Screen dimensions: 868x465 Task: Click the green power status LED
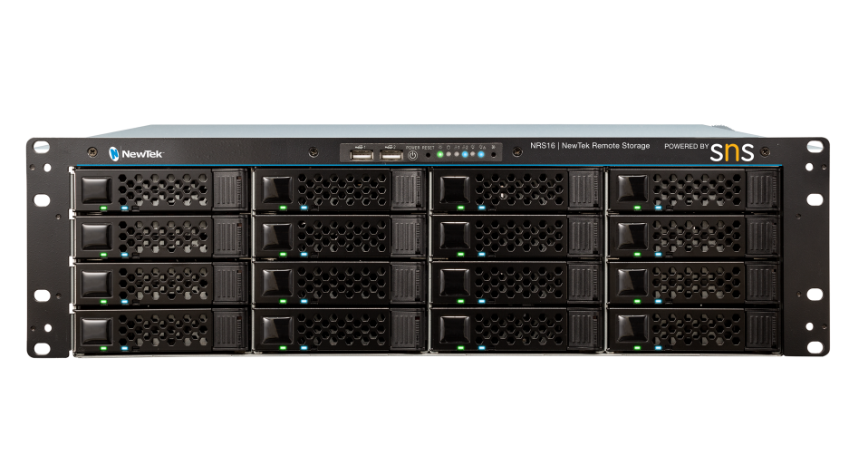click(x=440, y=154)
